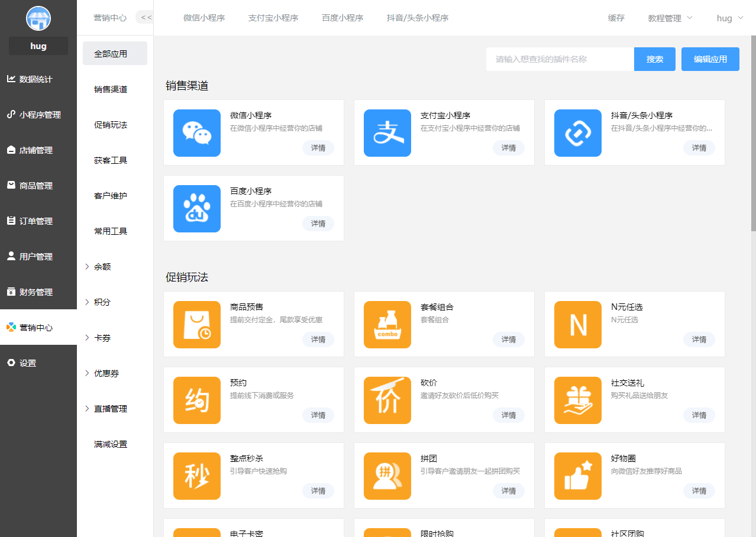756x537 pixels.
Task: Click the 用户管理 person icon in sidebar
Action: point(11,256)
